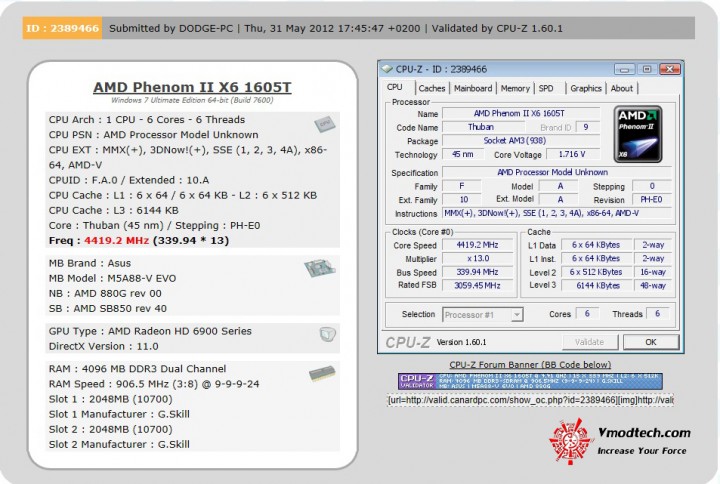Click the GPU icon beside GPU Type
The width and height of the screenshot is (720, 484).
[327, 334]
